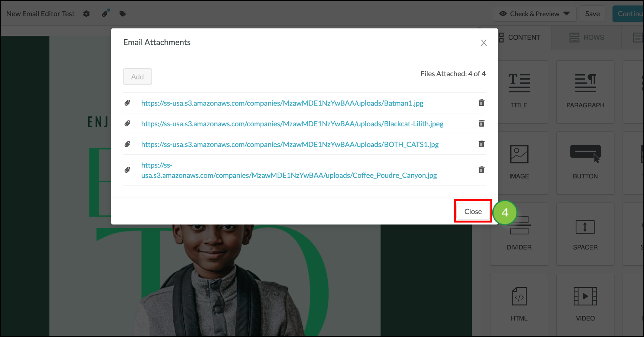
Task: Select the Spacer content block
Action: [585, 234]
